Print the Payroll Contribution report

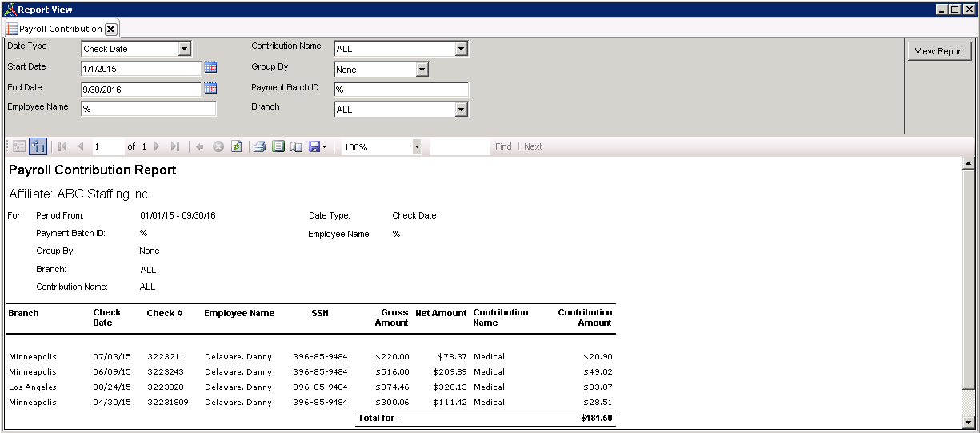click(259, 146)
